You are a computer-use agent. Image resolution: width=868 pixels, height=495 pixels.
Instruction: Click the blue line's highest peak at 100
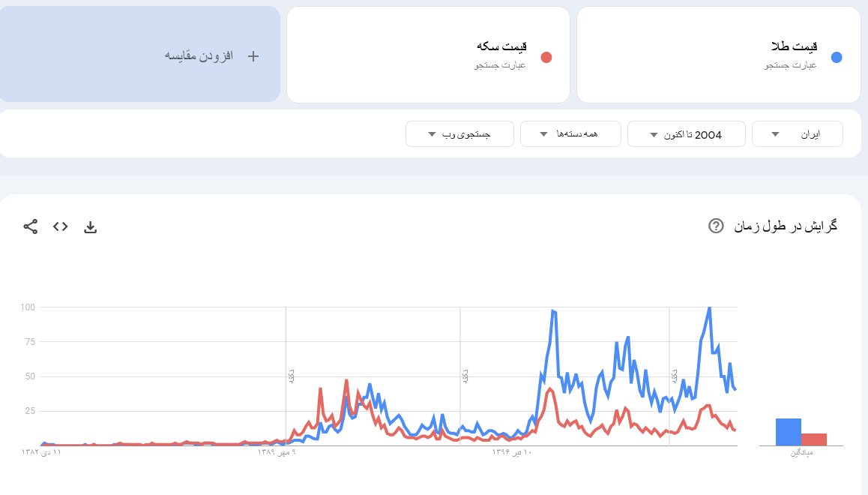point(709,307)
